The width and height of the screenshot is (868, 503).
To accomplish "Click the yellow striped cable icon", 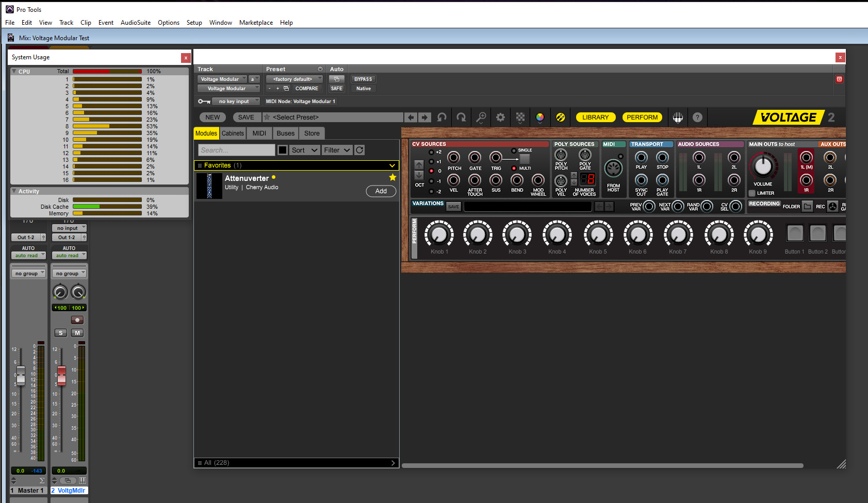I will (x=561, y=118).
